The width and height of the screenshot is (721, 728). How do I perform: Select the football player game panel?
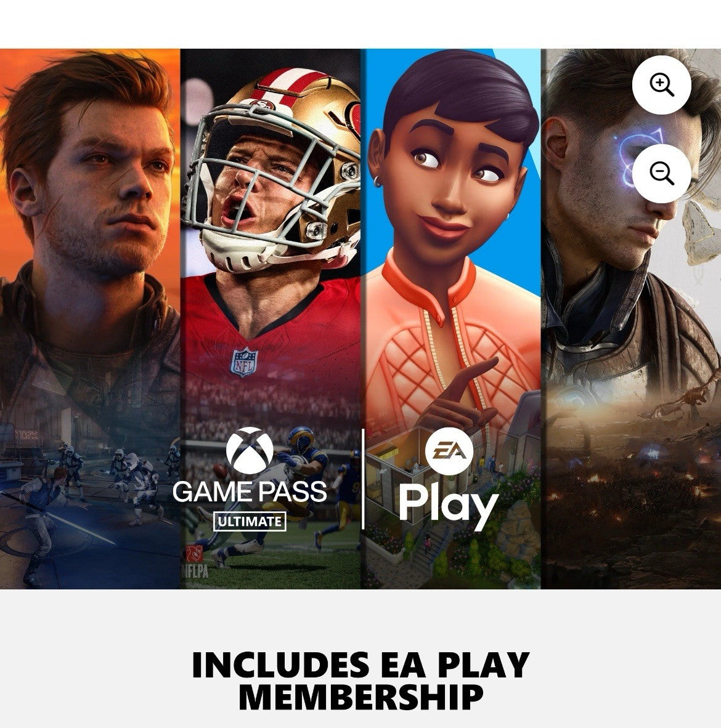(x=271, y=318)
